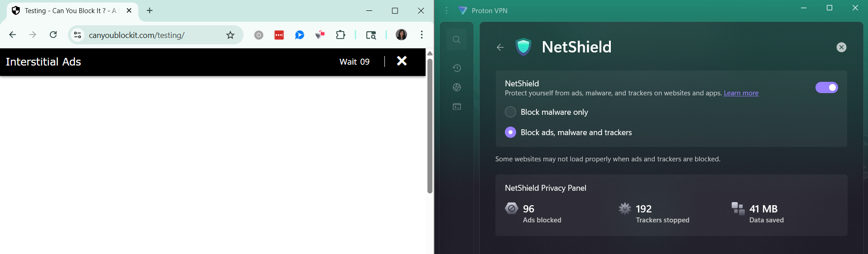Open the Chrome three-dot menu
The width and height of the screenshot is (868, 254).
422,35
